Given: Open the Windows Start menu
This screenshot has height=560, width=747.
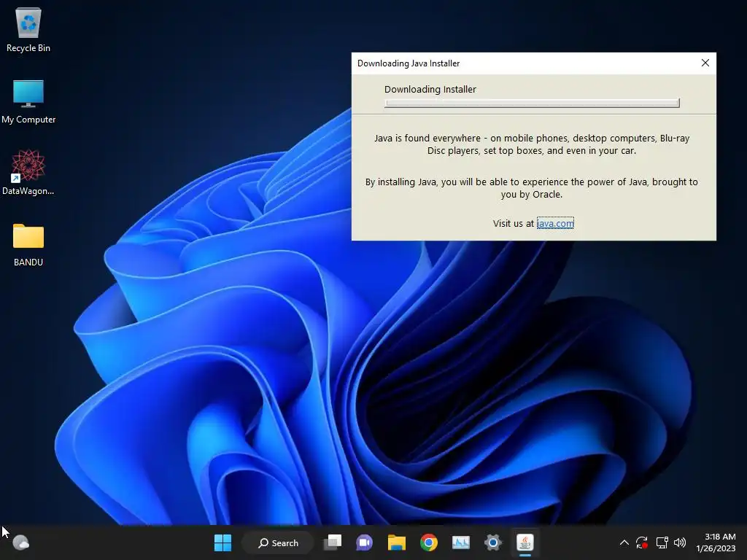Looking at the screenshot, I should [222, 542].
